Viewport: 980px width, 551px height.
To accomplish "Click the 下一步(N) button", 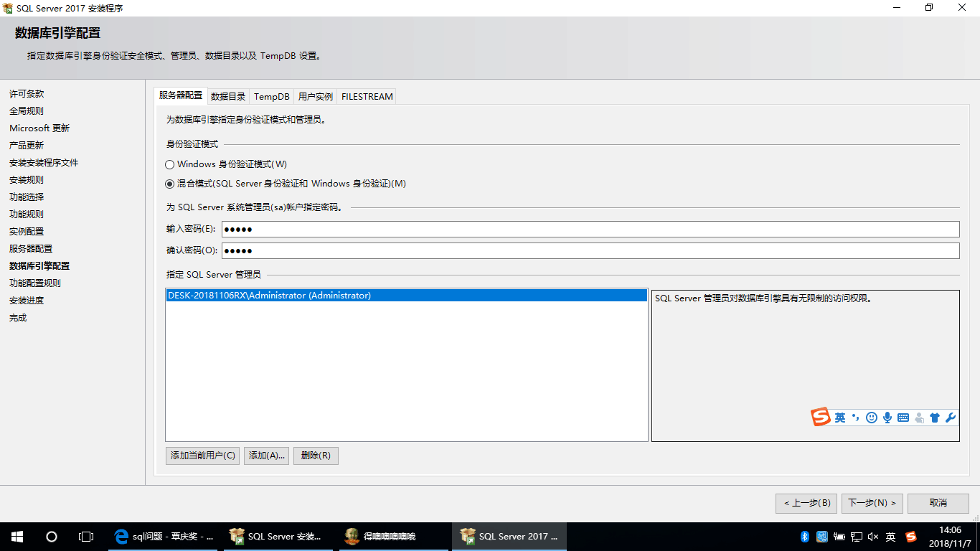I will pyautogui.click(x=872, y=503).
